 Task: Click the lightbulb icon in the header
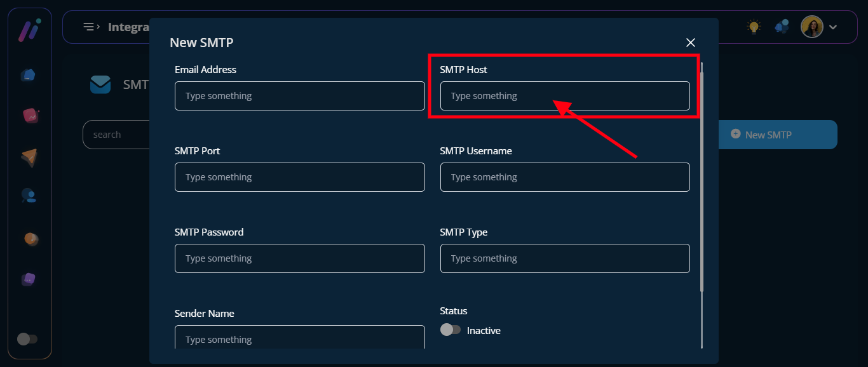point(754,27)
